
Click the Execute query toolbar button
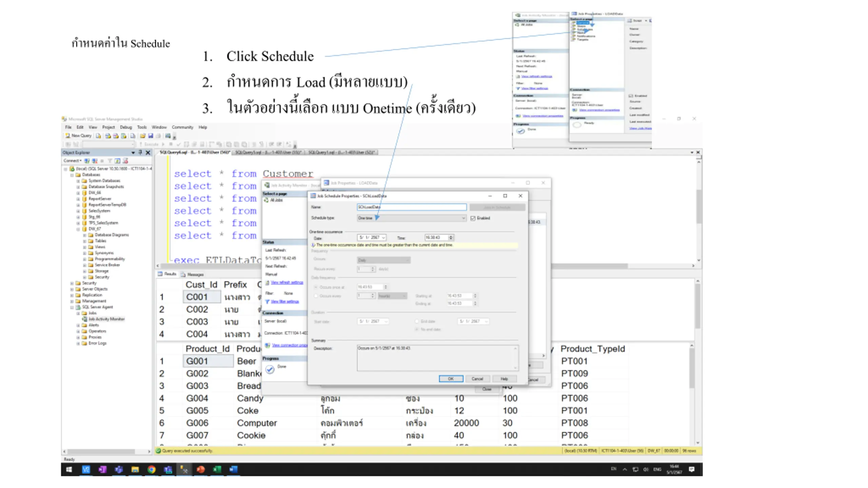tap(149, 144)
